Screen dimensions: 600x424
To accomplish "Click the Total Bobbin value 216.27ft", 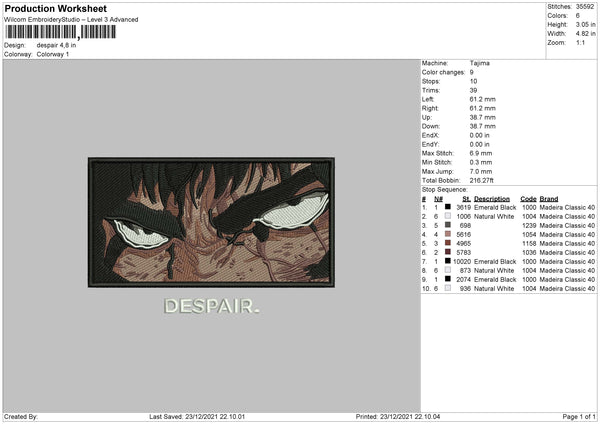I will (481, 181).
